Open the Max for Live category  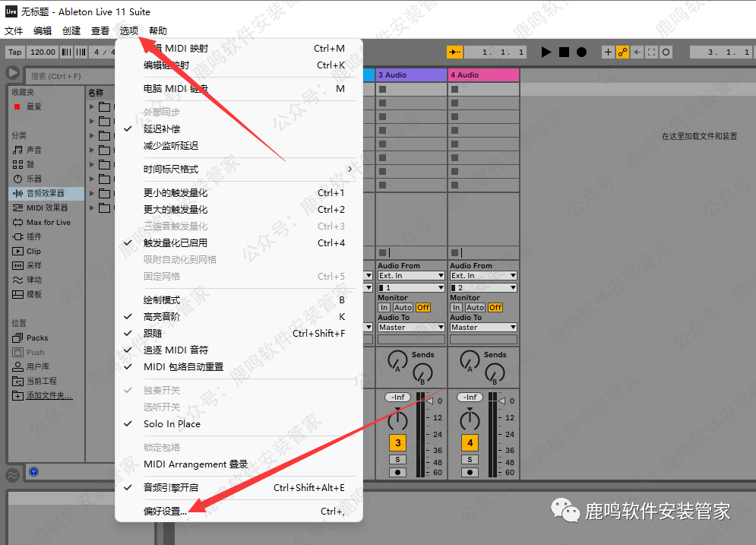48,223
